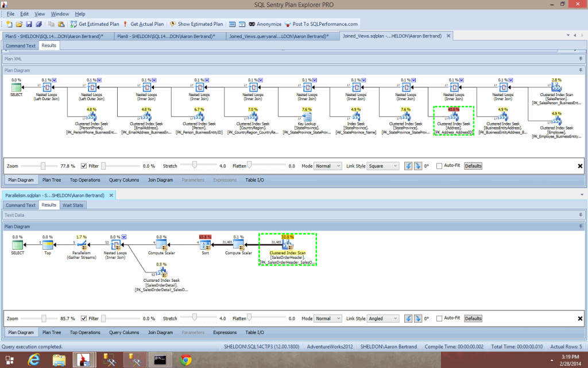Switch to the Plan Tree tab

coord(51,179)
